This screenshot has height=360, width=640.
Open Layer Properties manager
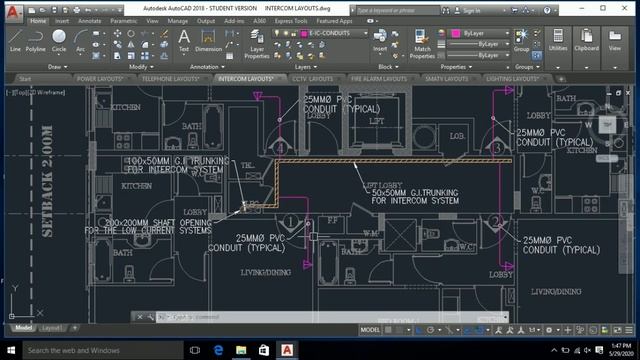257,44
